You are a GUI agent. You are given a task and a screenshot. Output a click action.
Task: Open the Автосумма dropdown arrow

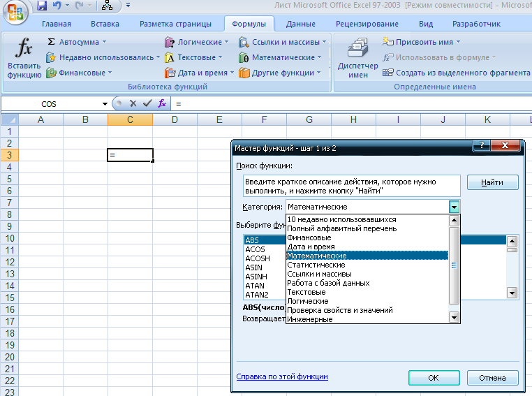[x=104, y=42]
